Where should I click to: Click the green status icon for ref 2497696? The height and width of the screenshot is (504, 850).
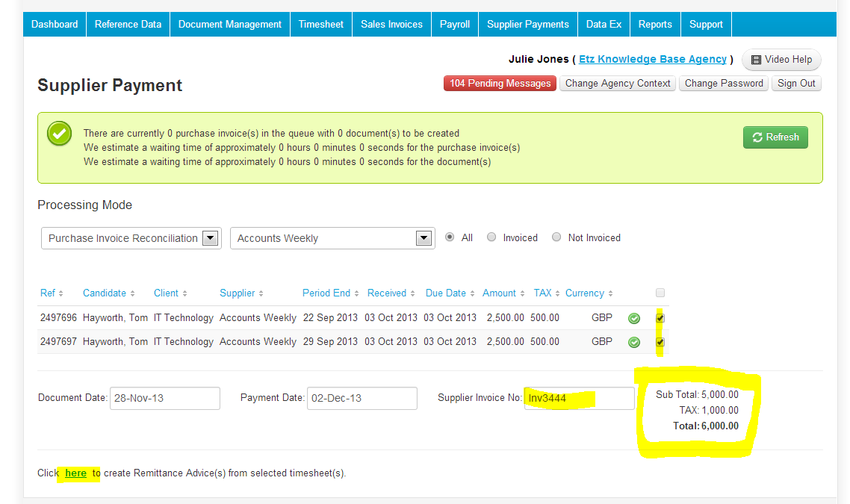point(633,319)
